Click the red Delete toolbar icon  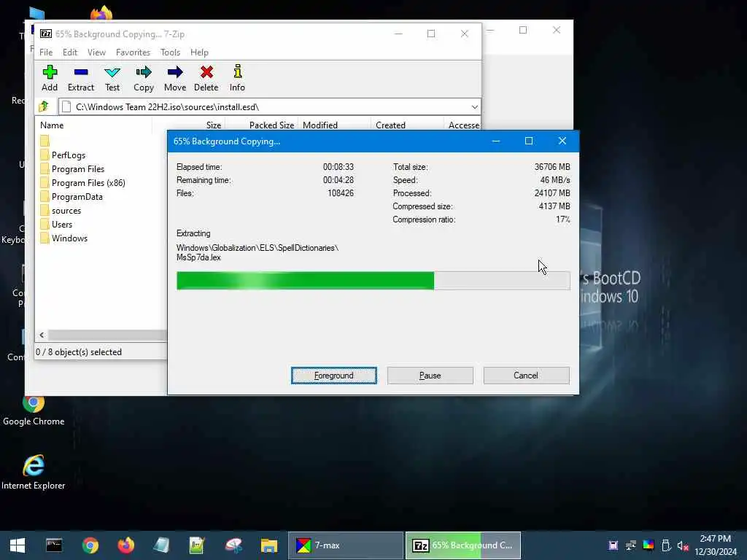[x=206, y=78]
